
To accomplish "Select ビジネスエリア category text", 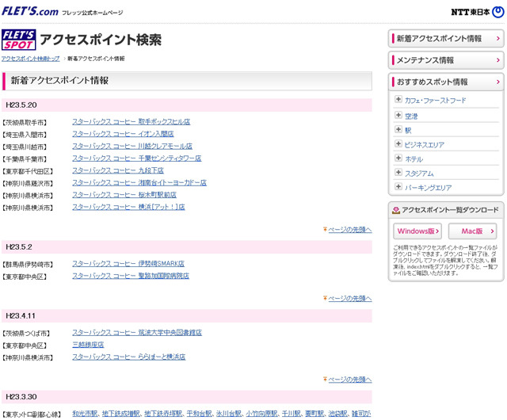I will pyautogui.click(x=425, y=145).
